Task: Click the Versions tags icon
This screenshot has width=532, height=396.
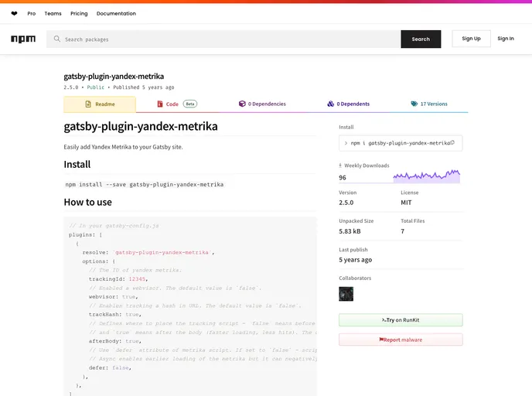Action: pyautogui.click(x=414, y=104)
